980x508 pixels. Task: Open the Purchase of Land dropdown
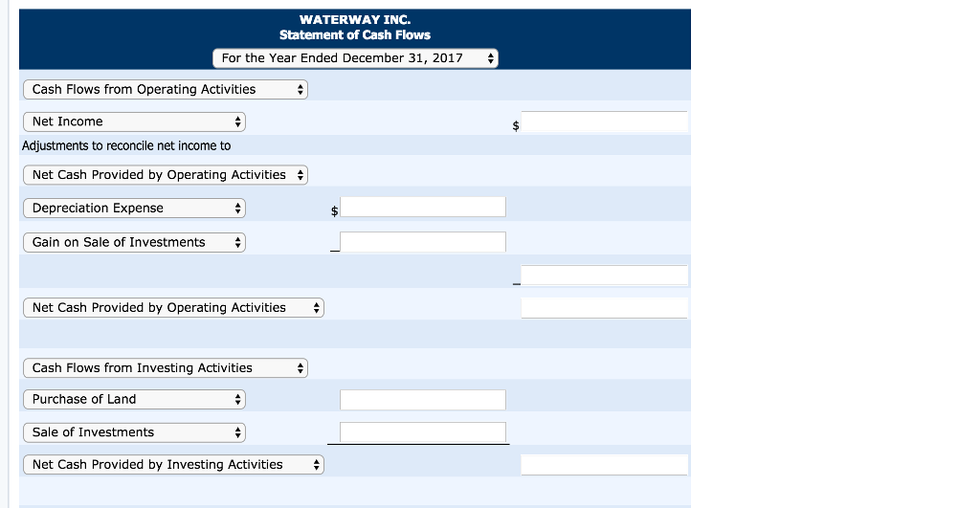click(134, 399)
